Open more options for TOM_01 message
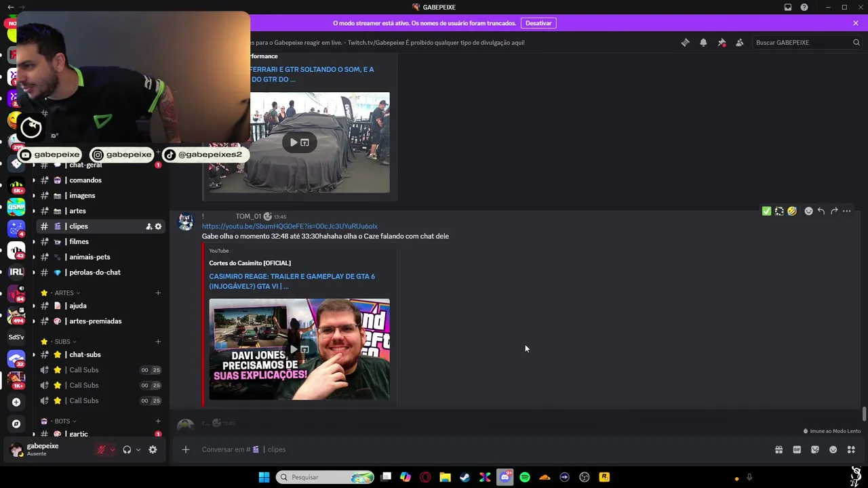868x488 pixels. point(846,211)
